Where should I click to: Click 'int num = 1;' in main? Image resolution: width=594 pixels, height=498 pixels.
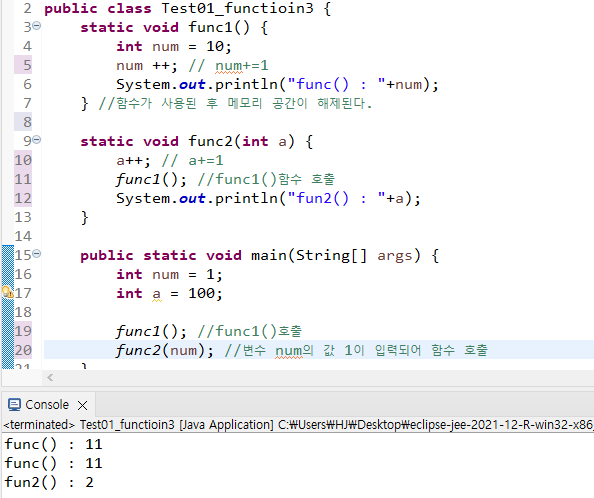coord(169,274)
